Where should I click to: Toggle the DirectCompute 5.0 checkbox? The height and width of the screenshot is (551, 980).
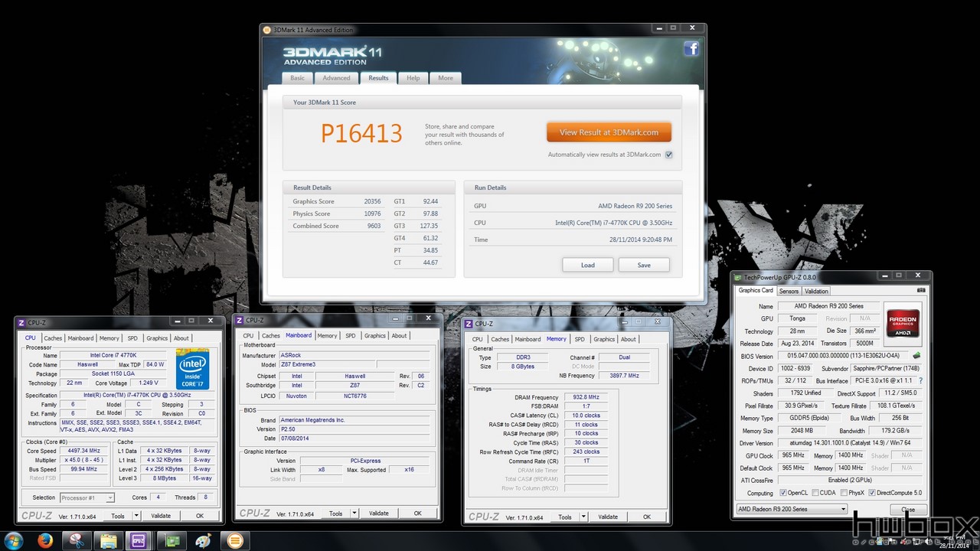[x=871, y=493]
